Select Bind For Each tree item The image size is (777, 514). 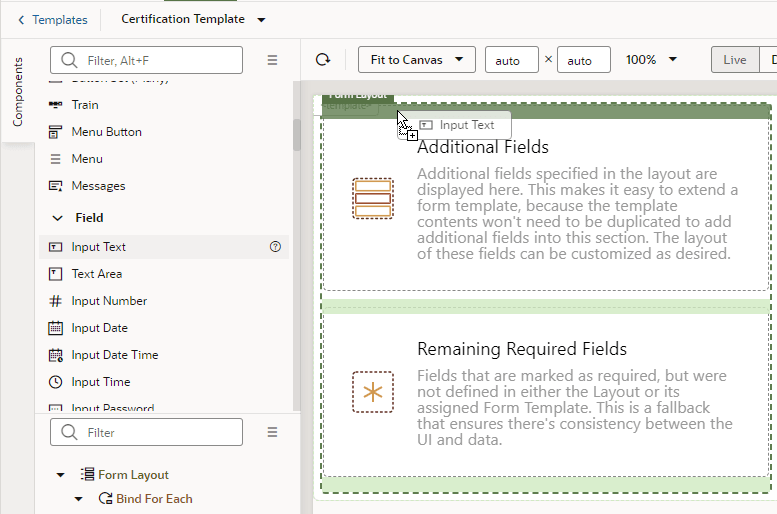pos(154,499)
